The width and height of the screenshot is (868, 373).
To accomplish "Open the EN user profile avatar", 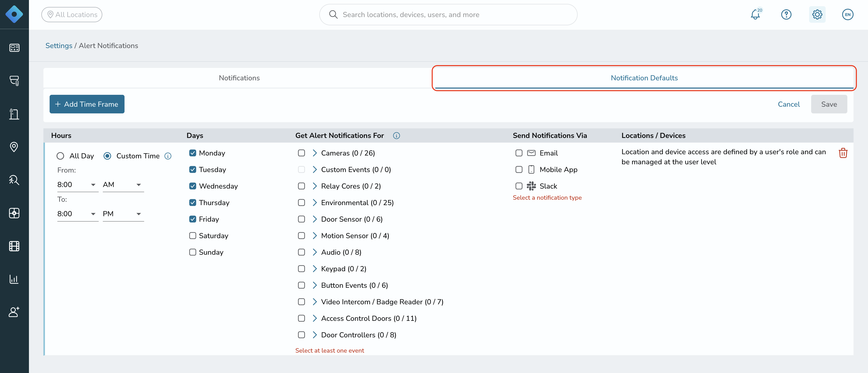I will [x=848, y=14].
